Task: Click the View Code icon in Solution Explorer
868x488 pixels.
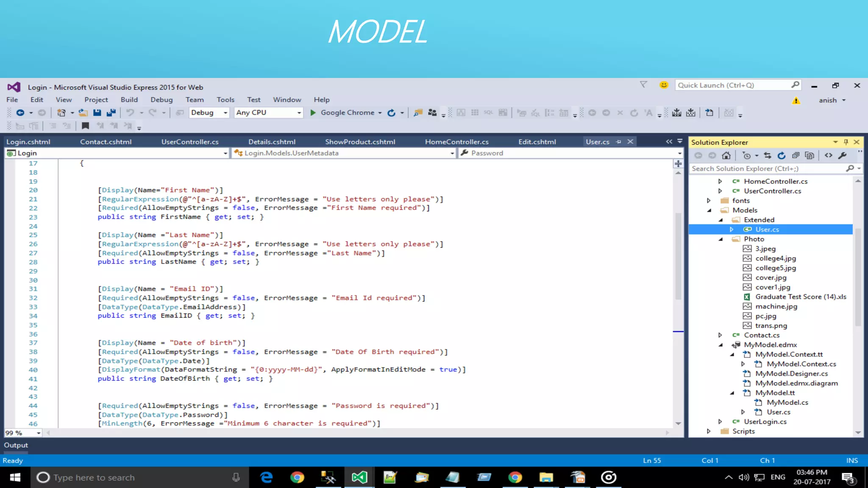Action: click(828, 155)
